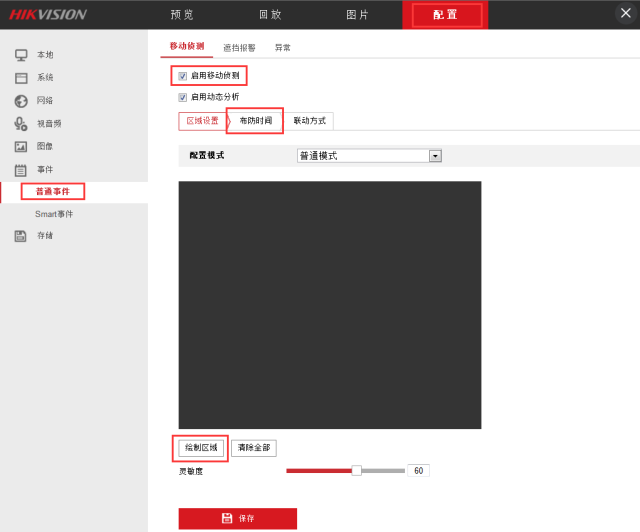Click 清除全部 button
The height and width of the screenshot is (532, 640).
pos(254,448)
